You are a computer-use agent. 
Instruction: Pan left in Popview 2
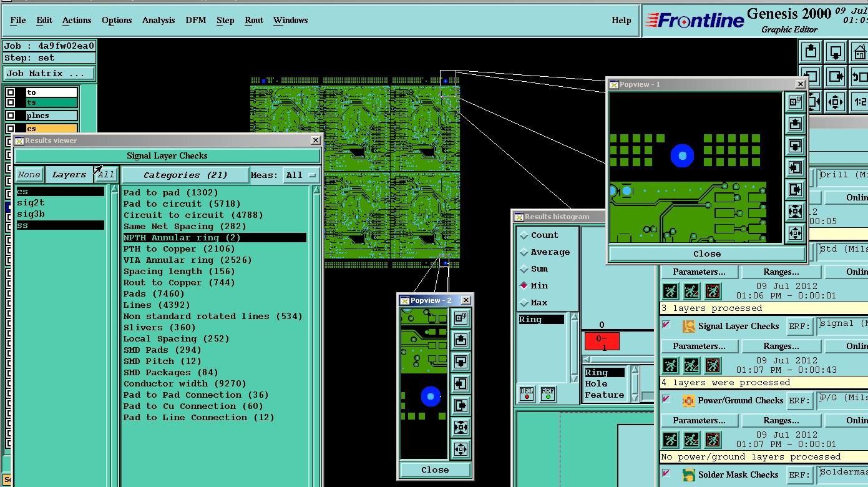pos(461,384)
